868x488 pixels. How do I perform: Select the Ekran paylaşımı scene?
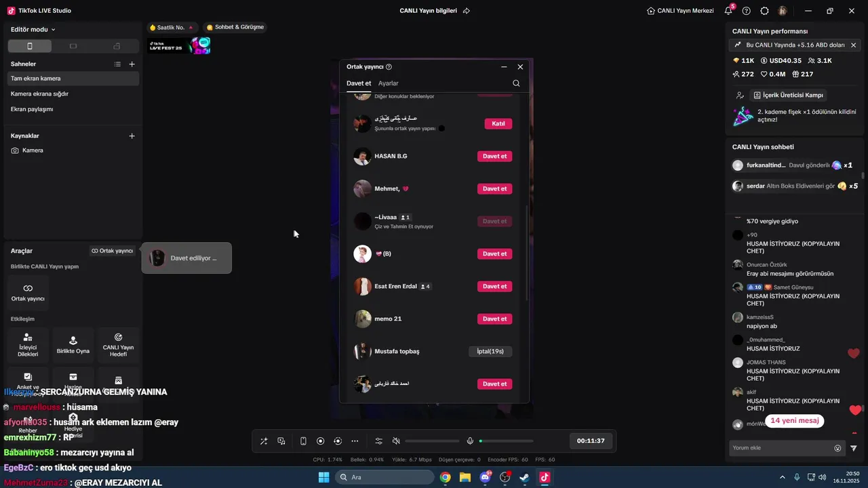tap(73, 109)
